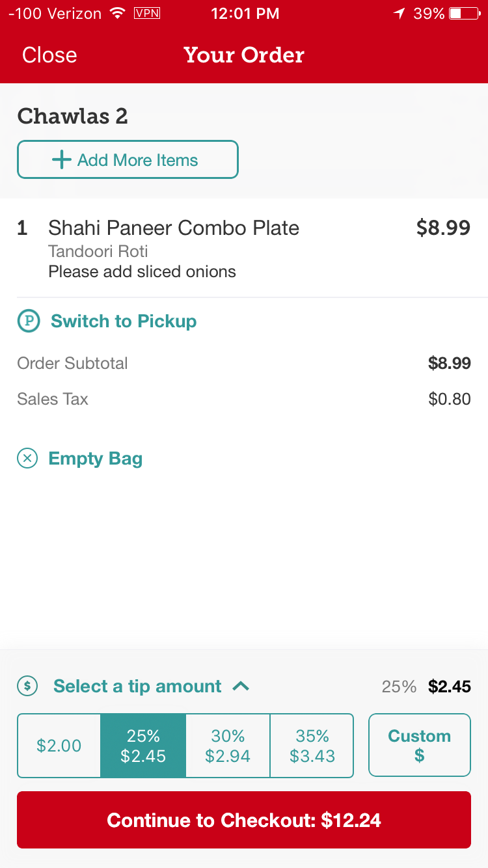Collapse the tip selector chevron
Image resolution: width=488 pixels, height=868 pixels.
click(x=241, y=686)
